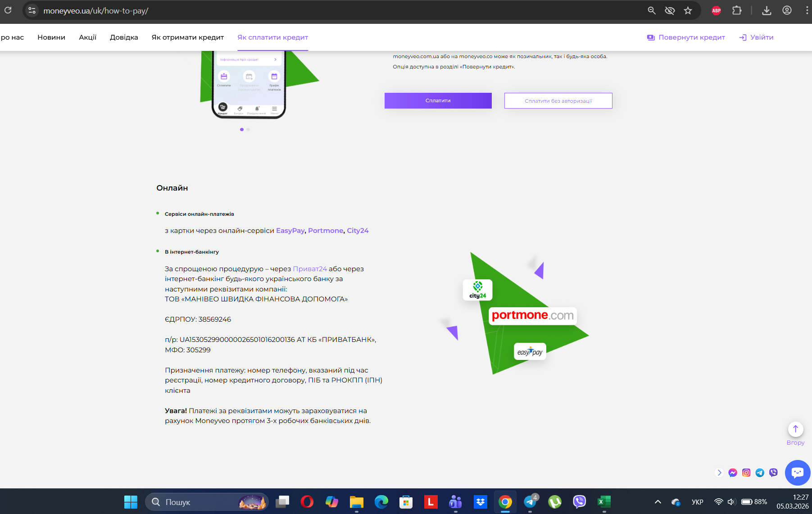This screenshot has width=812, height=514.
Task: Open Microsoft Edge from the taskbar
Action: pyautogui.click(x=381, y=502)
